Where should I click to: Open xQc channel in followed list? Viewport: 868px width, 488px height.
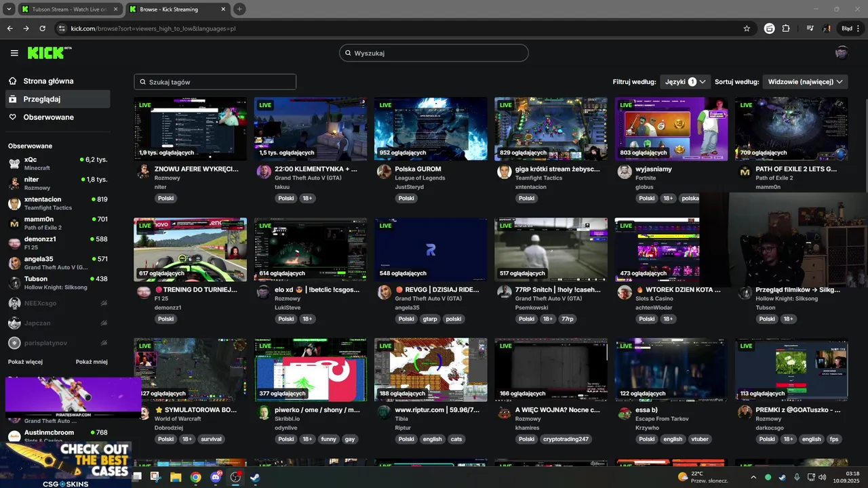[58, 163]
